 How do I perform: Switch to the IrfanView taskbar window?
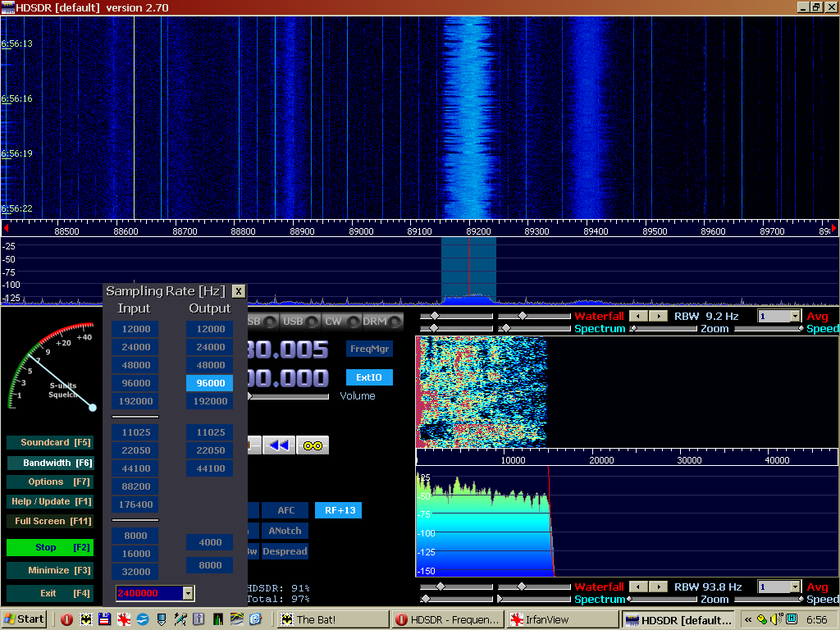tap(563, 620)
